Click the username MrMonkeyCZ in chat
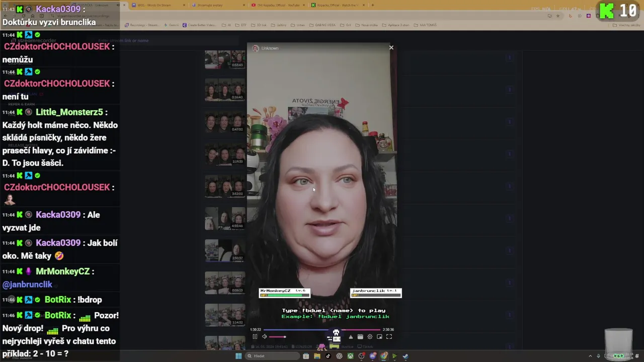Viewport: 644px width, 362px height. 63,271
